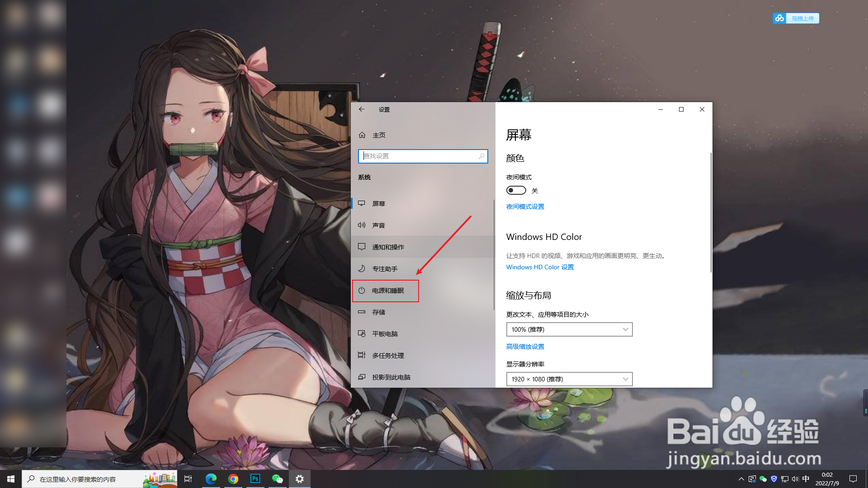
Task: Show hidden system tray icons
Action: (741, 479)
